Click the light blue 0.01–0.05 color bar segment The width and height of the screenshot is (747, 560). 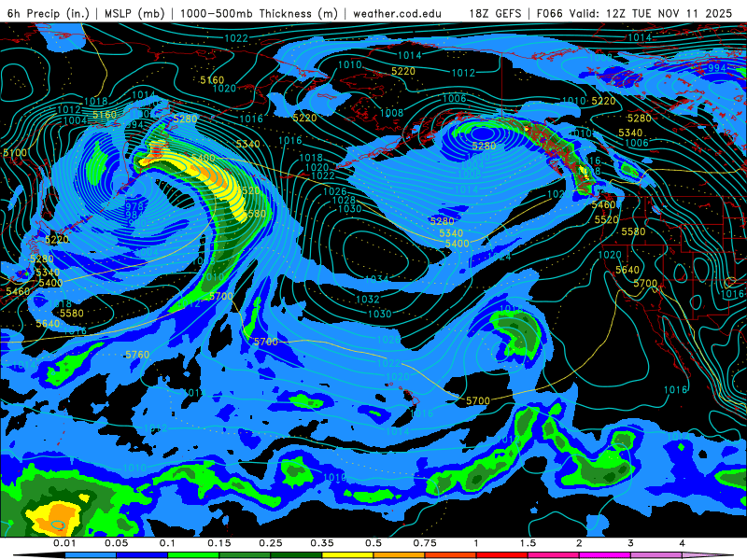[91, 556]
